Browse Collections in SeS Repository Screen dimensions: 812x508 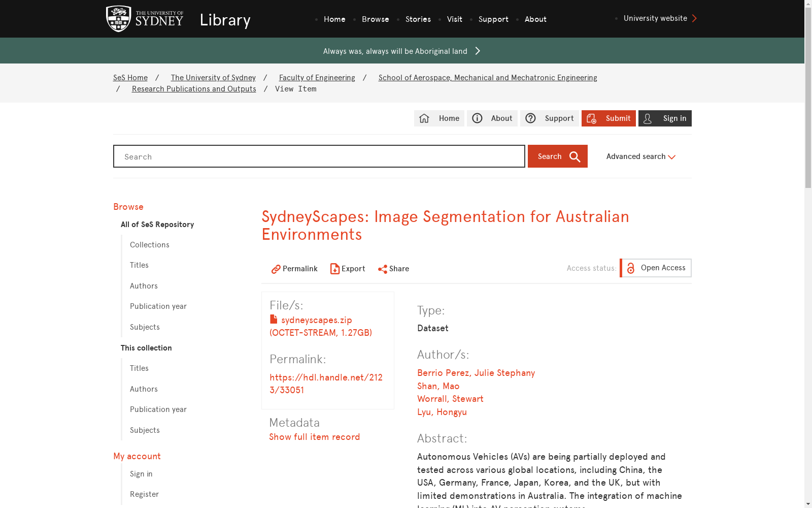(x=150, y=245)
